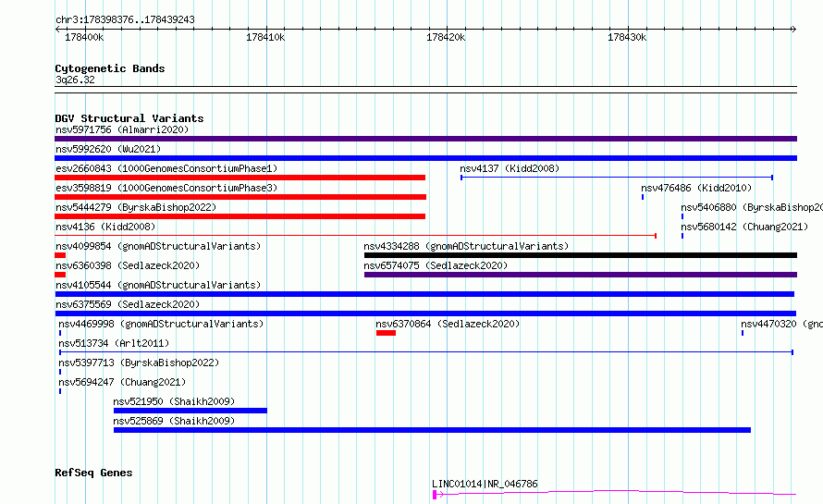Click the nsv521950 (Shaikh2009) label
Viewport: 823px width, 504px height.
[174, 401]
